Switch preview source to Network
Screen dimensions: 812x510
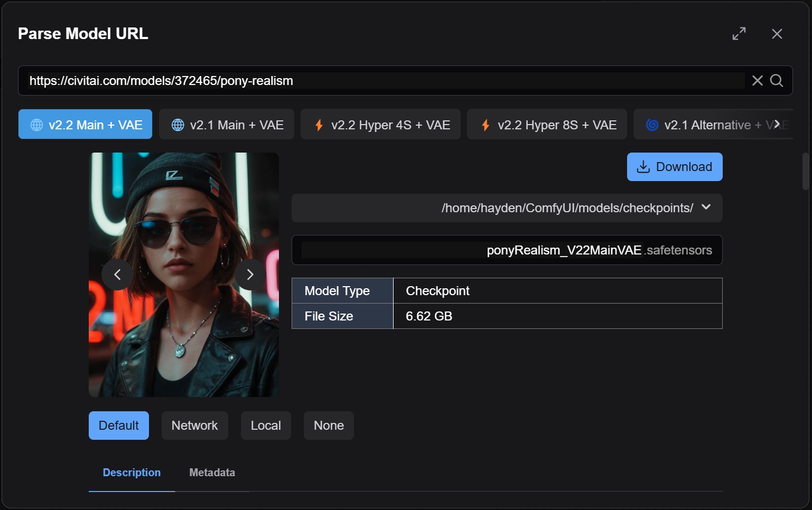(x=194, y=426)
